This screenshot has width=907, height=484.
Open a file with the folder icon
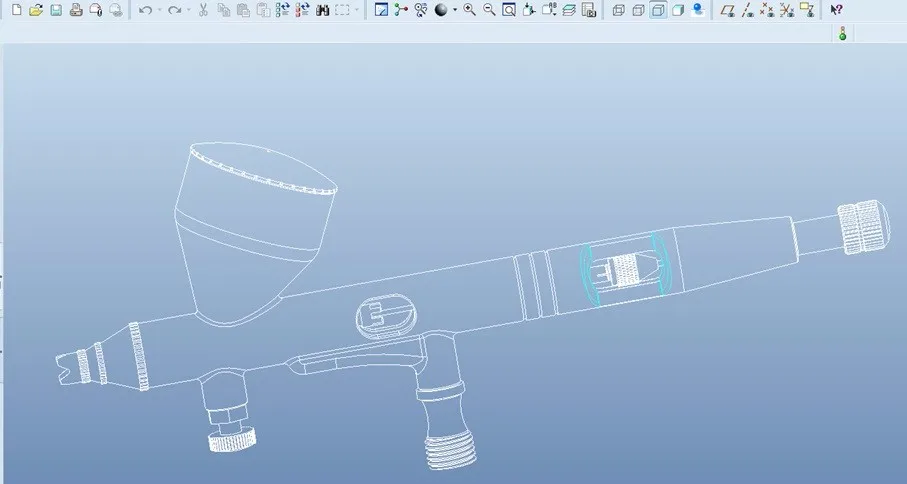click(36, 9)
